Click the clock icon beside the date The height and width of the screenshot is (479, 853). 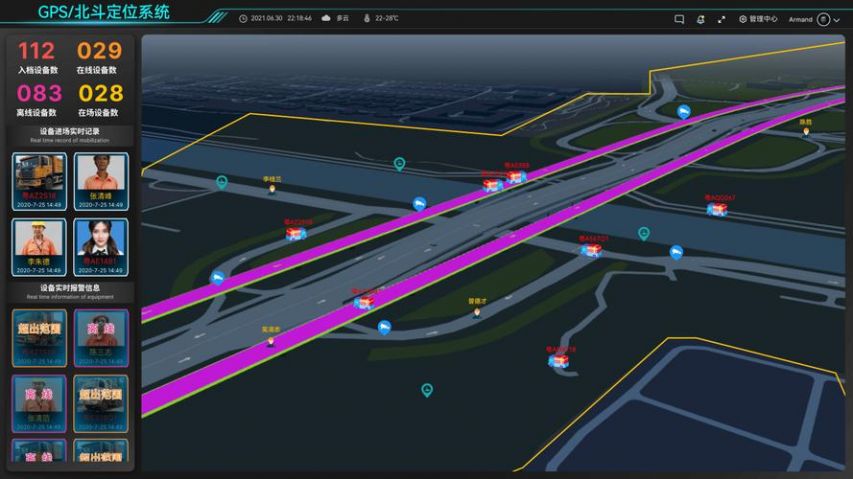pos(243,18)
